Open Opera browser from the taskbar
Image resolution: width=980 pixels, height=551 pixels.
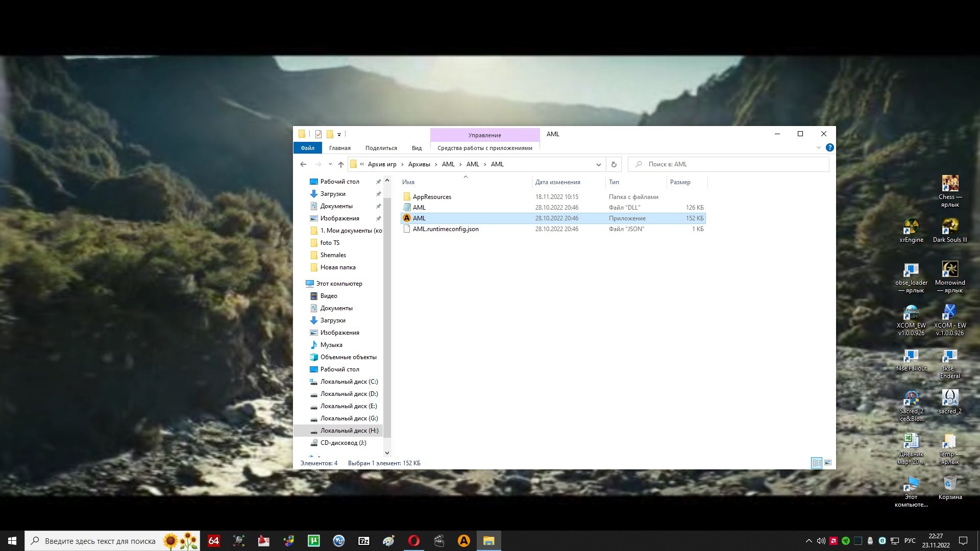(x=414, y=541)
